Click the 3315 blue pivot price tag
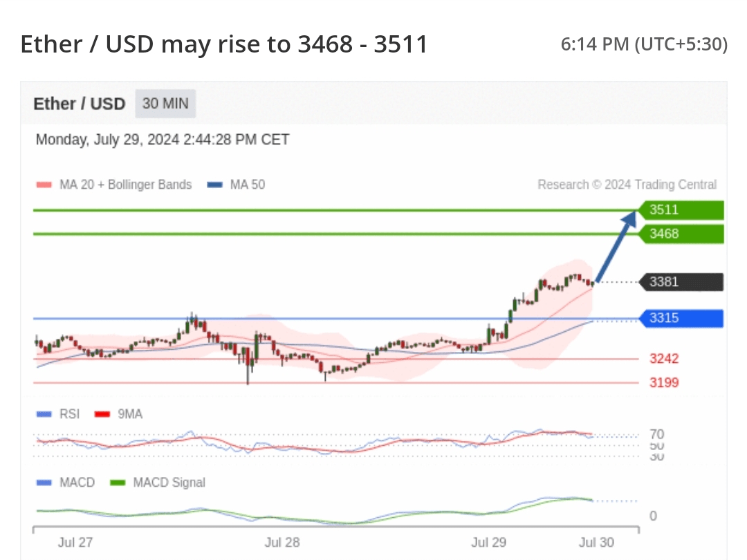747x560 pixels. pos(682,319)
